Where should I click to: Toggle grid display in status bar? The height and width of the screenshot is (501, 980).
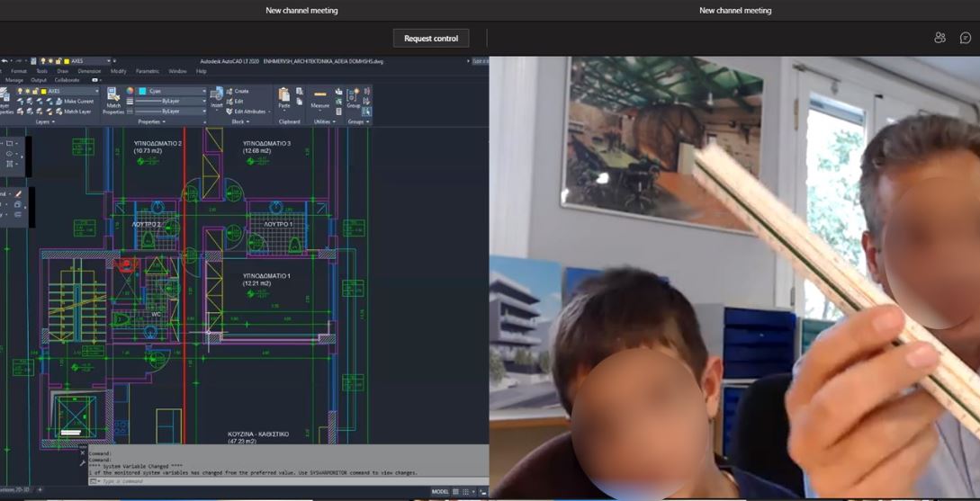click(x=455, y=492)
